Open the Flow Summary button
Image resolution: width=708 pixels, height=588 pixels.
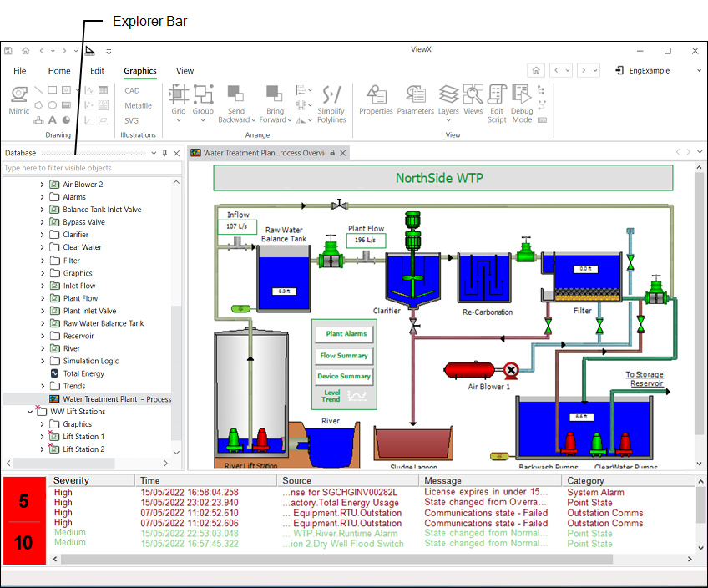[344, 355]
